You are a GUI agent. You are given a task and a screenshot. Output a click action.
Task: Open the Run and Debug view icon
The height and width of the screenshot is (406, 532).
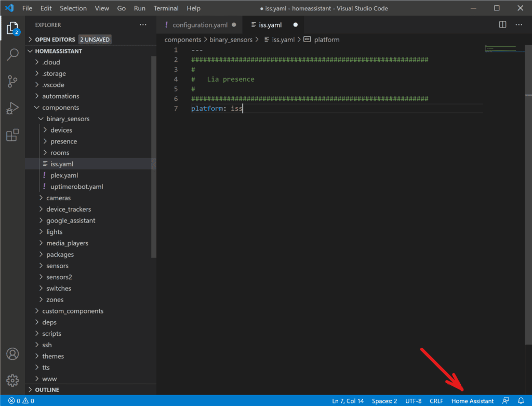pos(12,108)
